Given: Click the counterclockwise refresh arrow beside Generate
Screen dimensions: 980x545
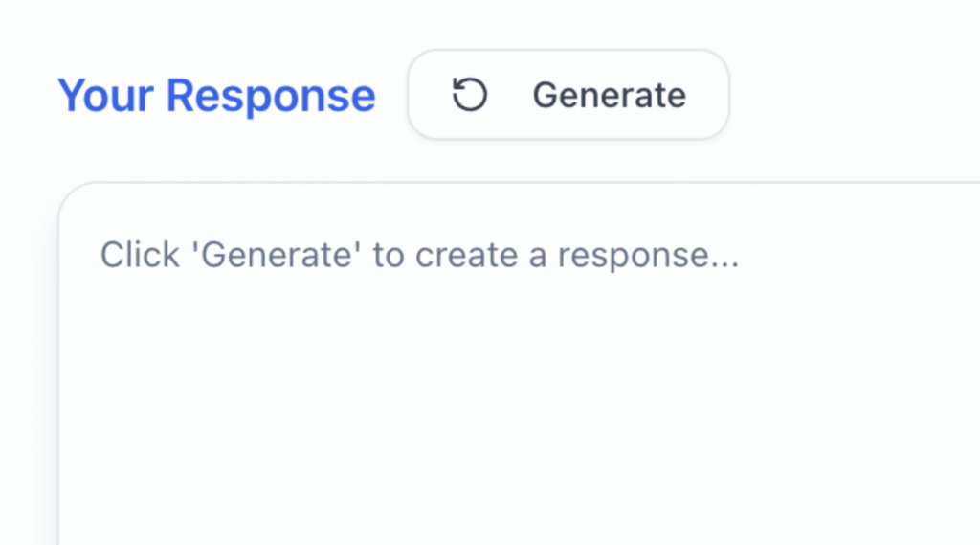Looking at the screenshot, I should [469, 95].
